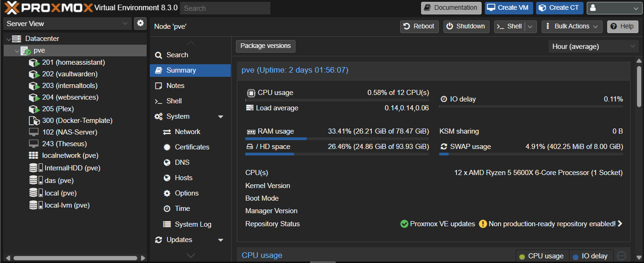Open the Search menu item

point(190,55)
